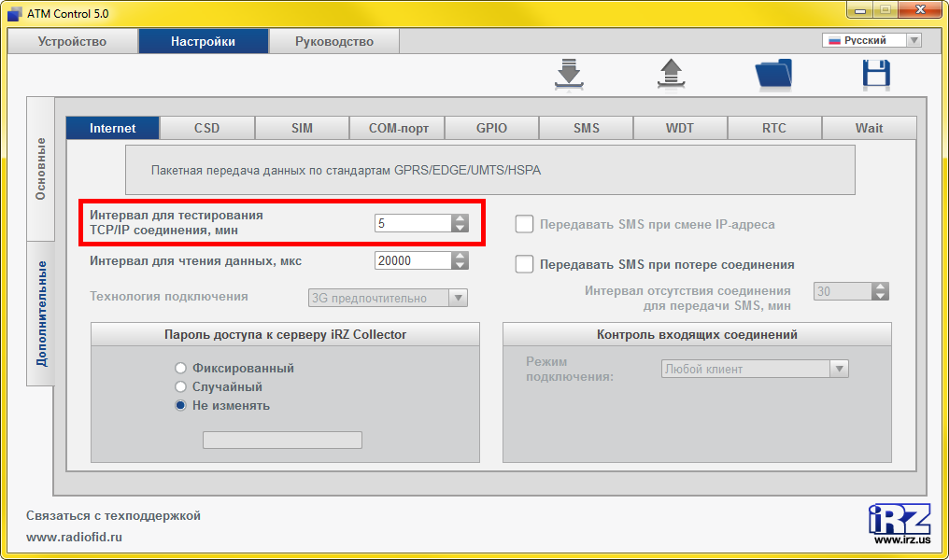Viewport: 949px width, 560px height.
Task: Increase TCP/IP test interval with up arrow
Action: click(x=460, y=218)
